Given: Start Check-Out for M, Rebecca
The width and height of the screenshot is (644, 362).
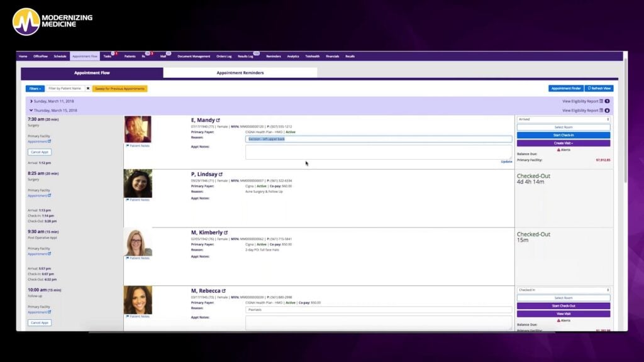Looking at the screenshot, I should click(x=563, y=306).
